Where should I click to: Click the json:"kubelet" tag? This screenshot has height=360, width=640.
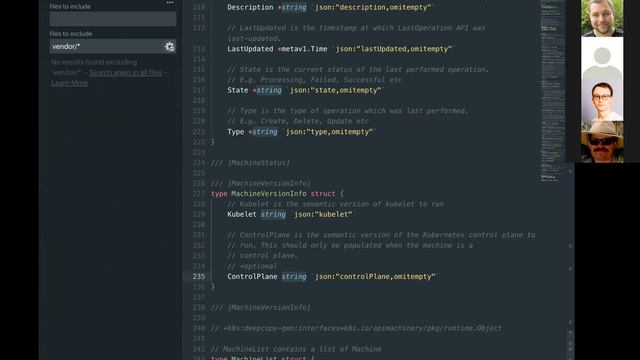coord(323,214)
